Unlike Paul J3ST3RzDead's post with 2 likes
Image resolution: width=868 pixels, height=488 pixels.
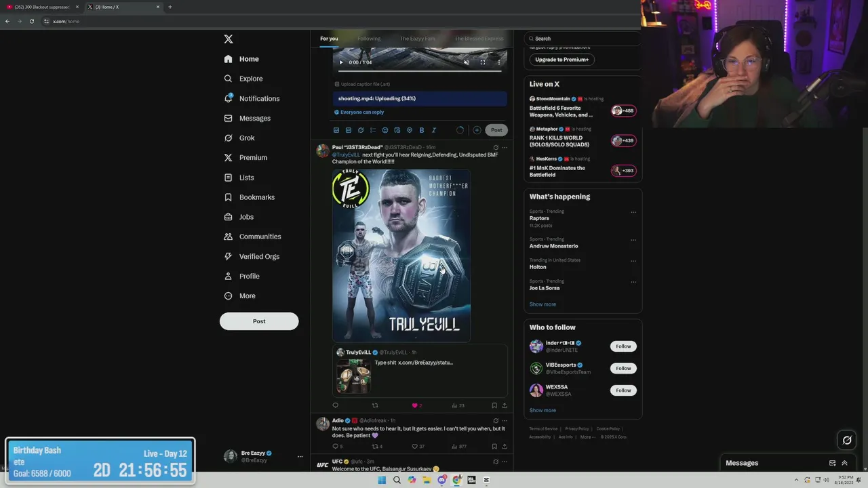pos(416,405)
